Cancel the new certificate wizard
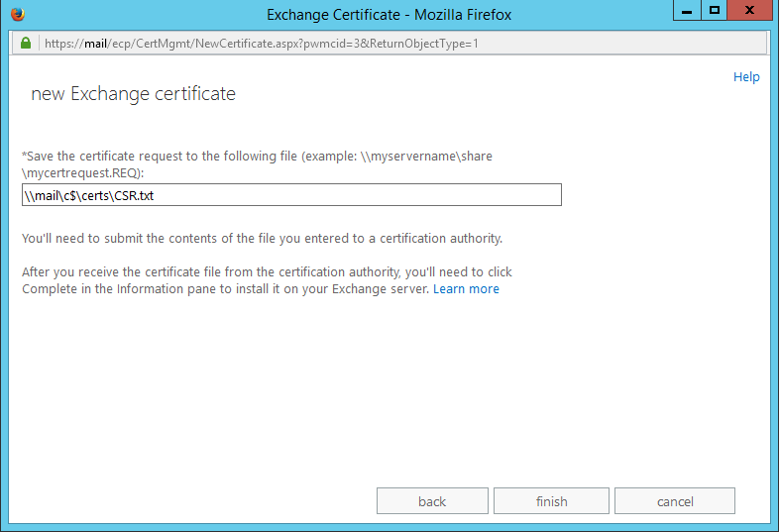Screen dimensions: 779x532 [674, 501]
